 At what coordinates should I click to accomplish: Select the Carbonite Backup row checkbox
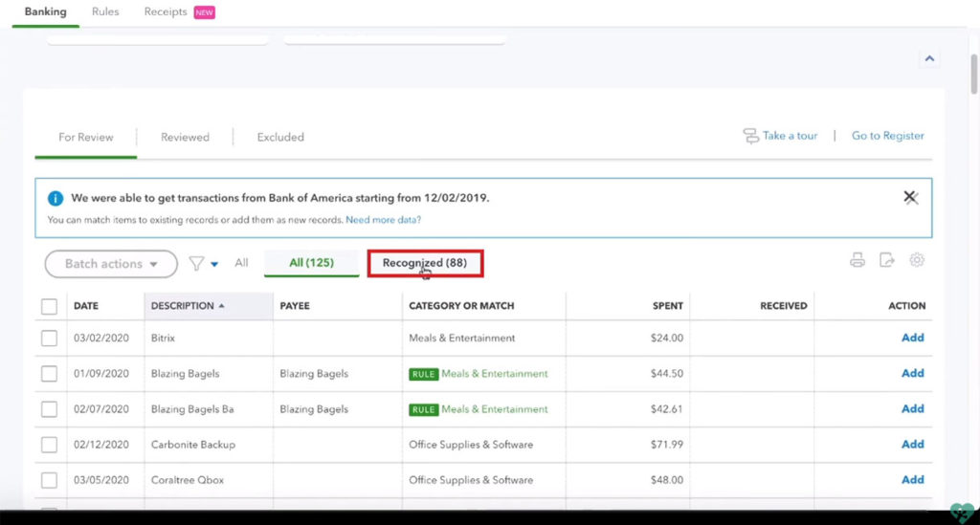pos(49,445)
